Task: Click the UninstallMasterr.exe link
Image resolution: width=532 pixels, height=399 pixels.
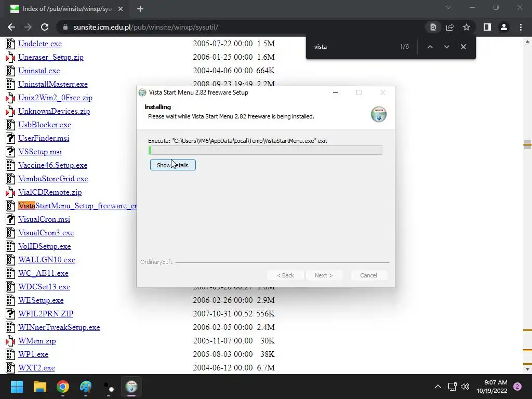Action: pyautogui.click(x=53, y=84)
